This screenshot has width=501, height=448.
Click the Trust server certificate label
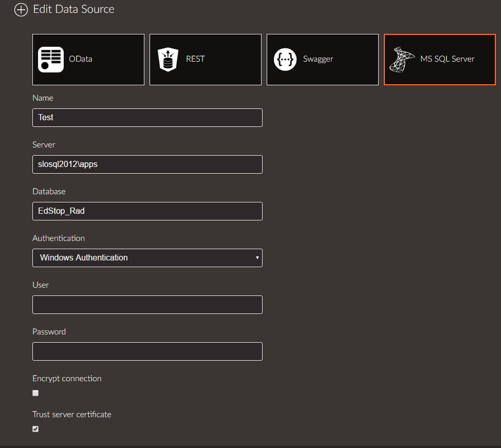(72, 415)
